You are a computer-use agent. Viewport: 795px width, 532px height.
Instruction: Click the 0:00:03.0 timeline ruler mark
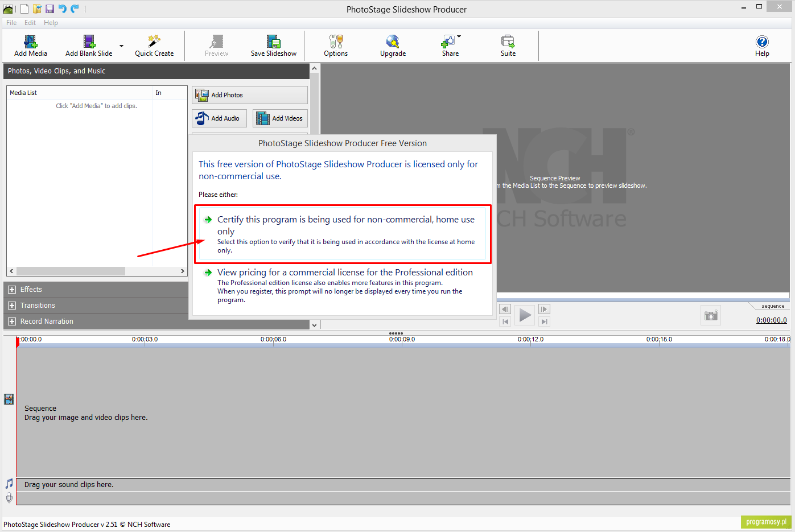(x=145, y=339)
